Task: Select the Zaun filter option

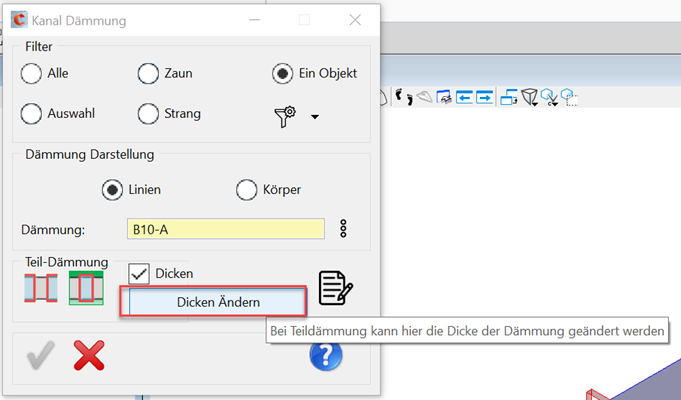Action: [148, 73]
